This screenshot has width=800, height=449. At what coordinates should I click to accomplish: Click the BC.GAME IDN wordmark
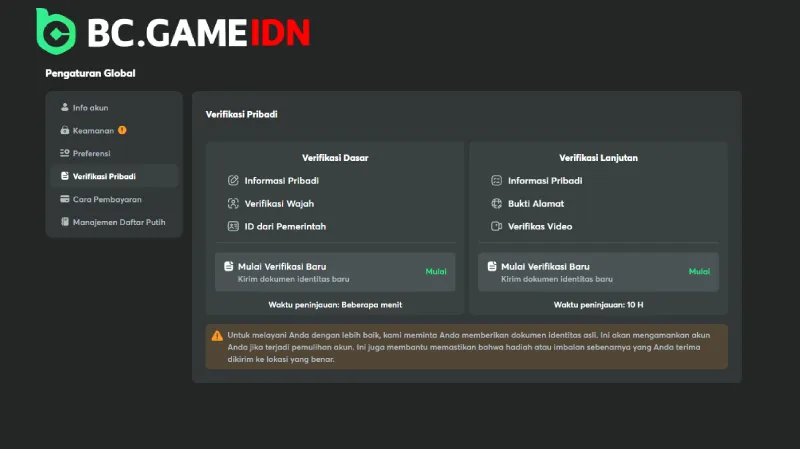(x=198, y=33)
